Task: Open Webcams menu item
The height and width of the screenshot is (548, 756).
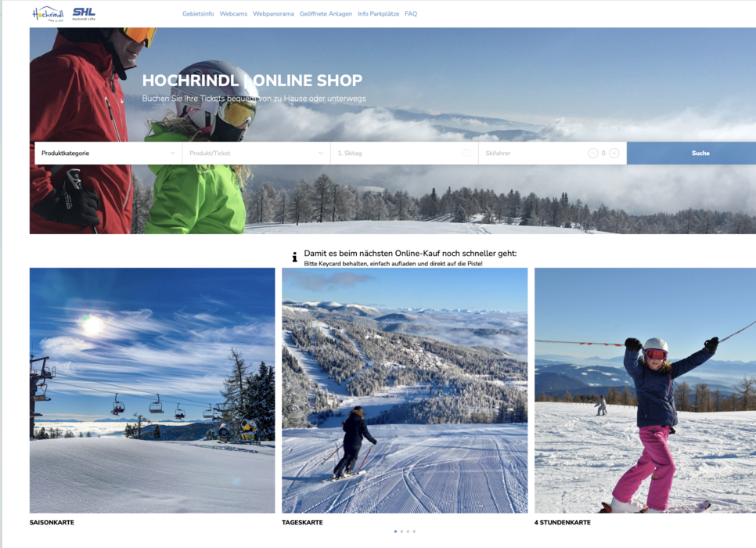Action: (x=233, y=13)
